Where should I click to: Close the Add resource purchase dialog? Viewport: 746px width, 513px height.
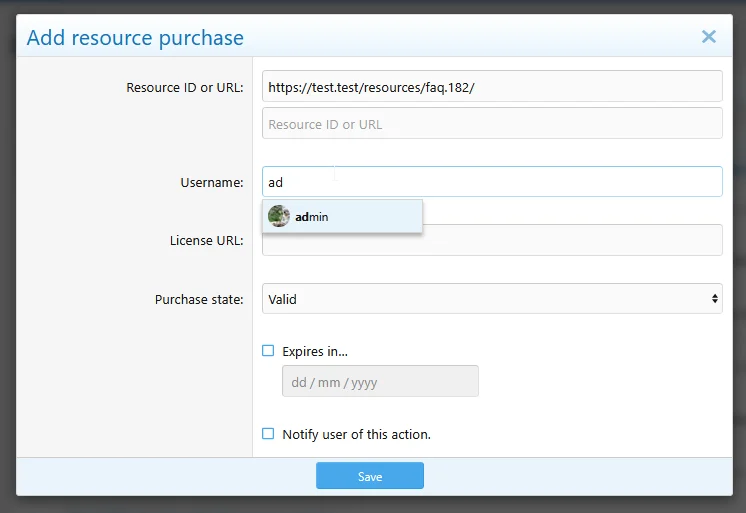coord(708,37)
